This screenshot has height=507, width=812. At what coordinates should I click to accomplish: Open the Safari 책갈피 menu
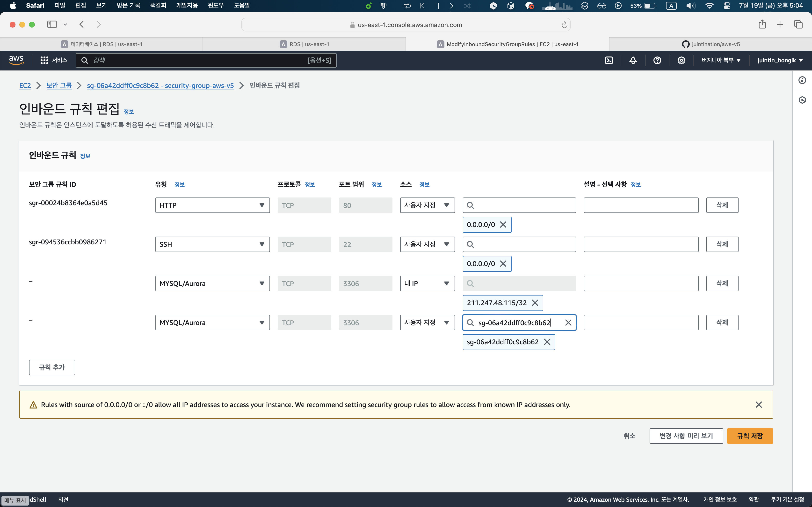point(158,5)
